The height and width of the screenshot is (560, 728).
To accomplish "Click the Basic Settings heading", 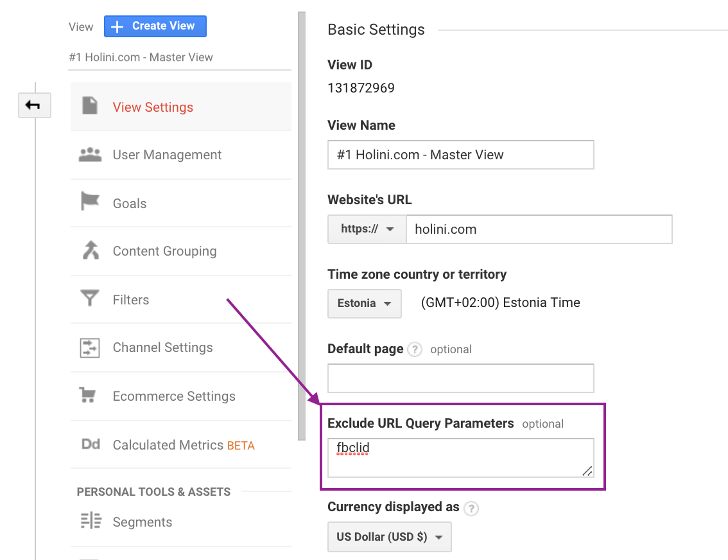I will click(376, 30).
